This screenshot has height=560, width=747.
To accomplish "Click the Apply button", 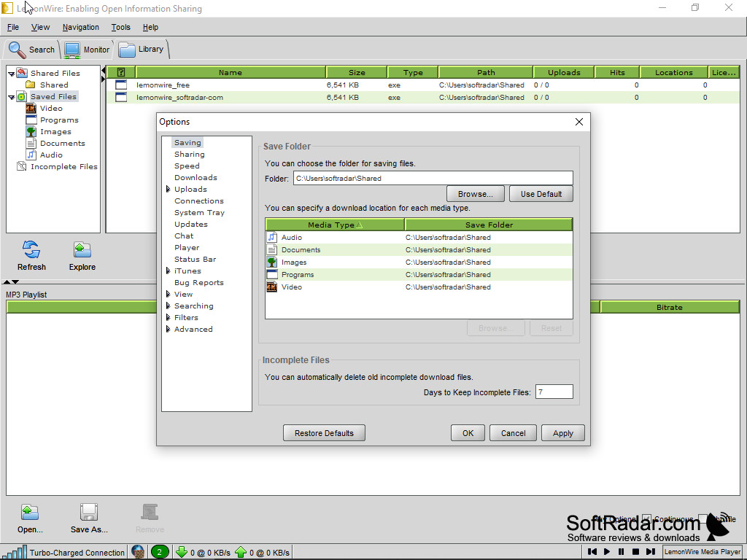I will [562, 433].
